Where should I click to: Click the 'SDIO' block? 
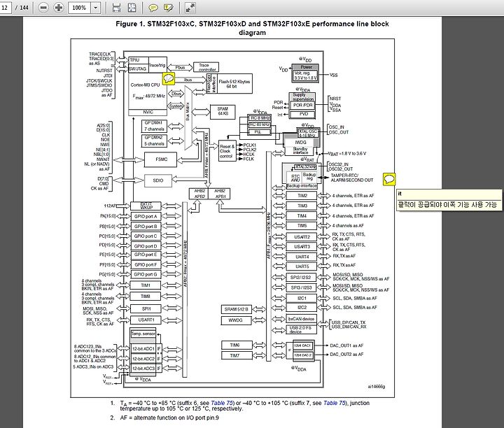point(157,180)
